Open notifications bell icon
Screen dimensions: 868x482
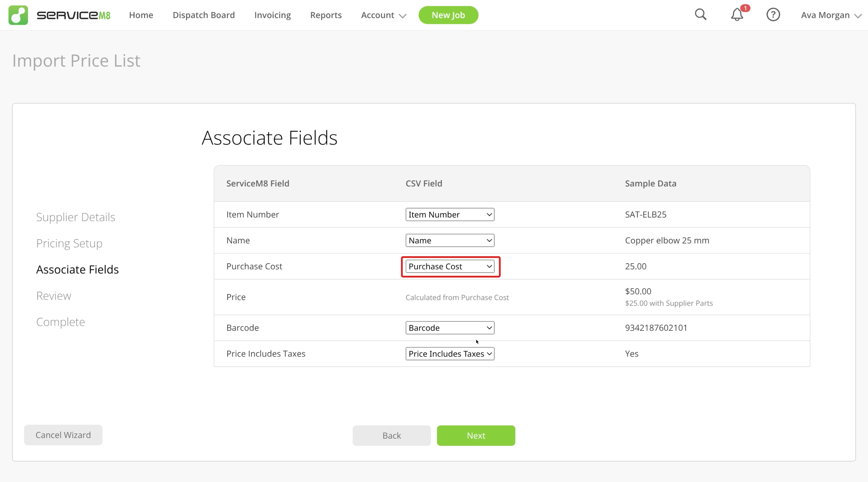coord(737,15)
